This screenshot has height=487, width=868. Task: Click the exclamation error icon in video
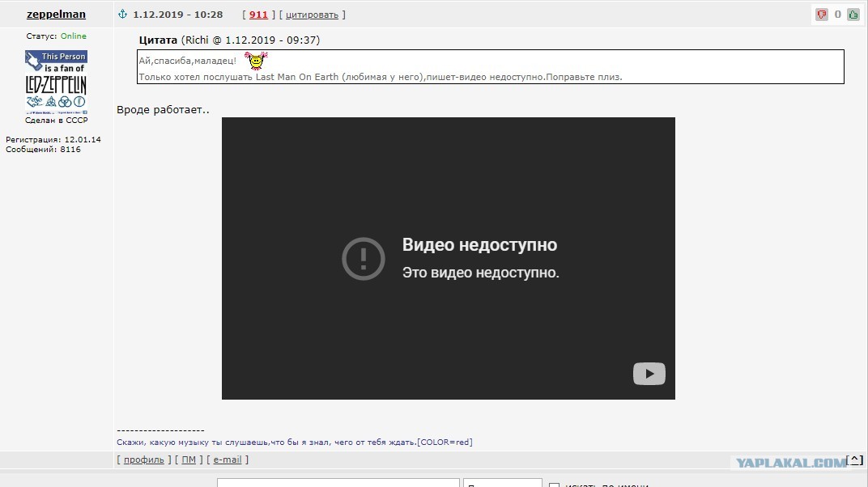click(x=363, y=259)
